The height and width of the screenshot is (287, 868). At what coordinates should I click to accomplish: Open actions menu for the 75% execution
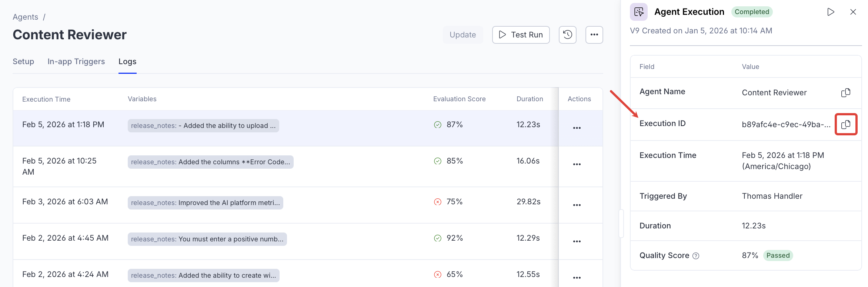(x=577, y=205)
